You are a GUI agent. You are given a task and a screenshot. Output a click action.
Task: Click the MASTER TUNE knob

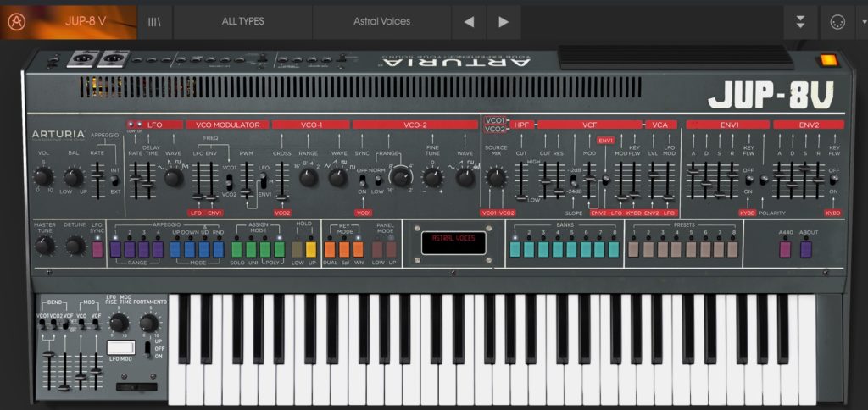coord(44,246)
